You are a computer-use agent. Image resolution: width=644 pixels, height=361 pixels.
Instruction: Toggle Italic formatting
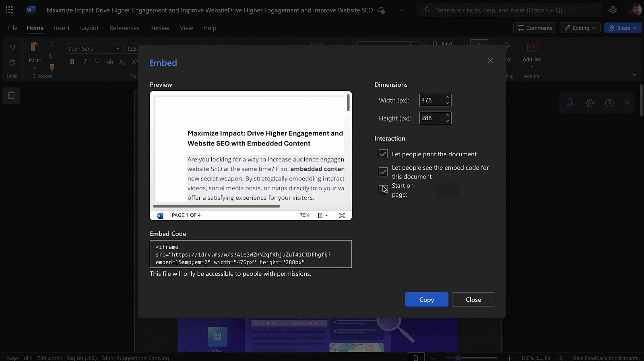tap(85, 62)
